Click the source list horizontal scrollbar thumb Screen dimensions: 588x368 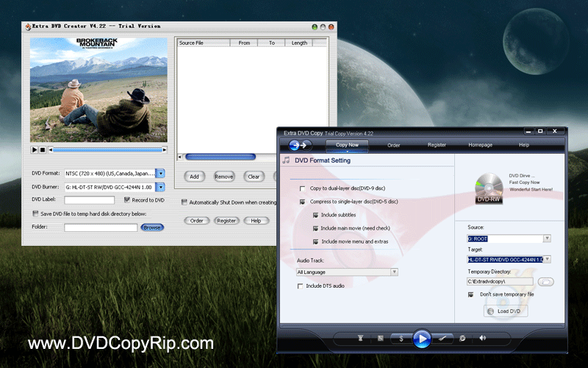coord(220,157)
